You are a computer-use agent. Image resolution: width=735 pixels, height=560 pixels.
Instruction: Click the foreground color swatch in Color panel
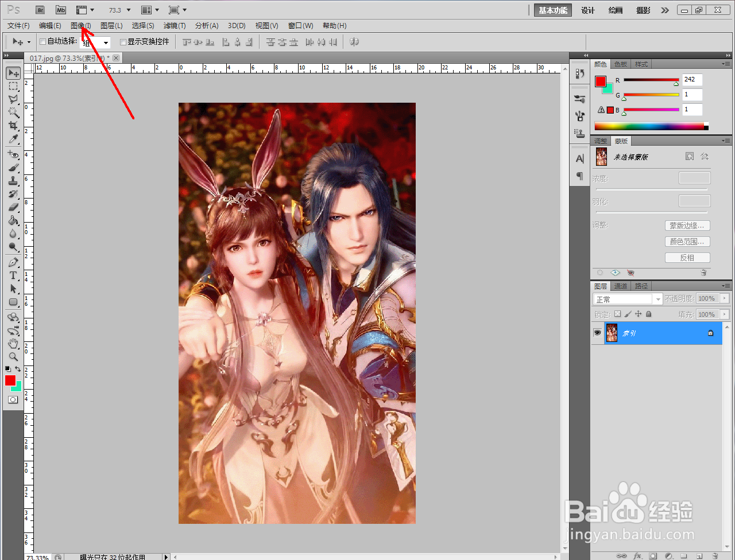pyautogui.click(x=600, y=81)
